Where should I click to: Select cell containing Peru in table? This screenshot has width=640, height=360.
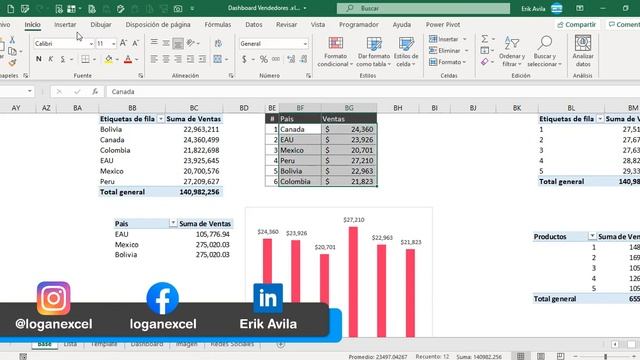300,160
